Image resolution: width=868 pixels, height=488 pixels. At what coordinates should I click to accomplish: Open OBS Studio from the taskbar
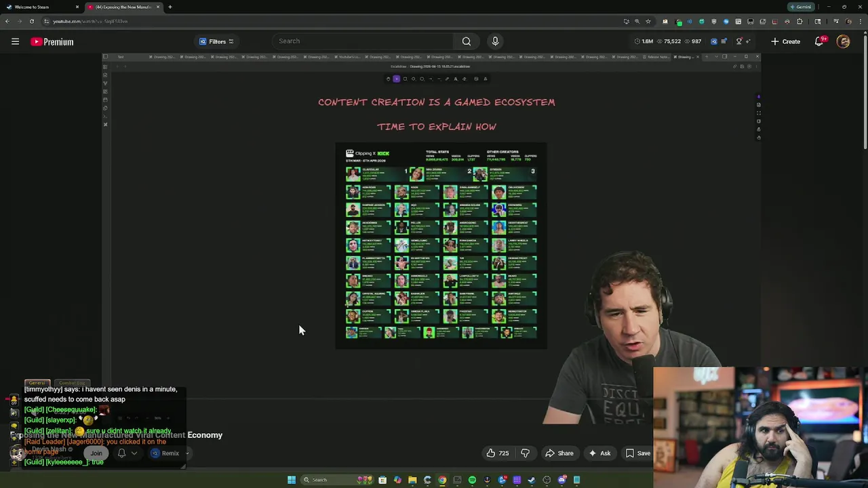click(547, 480)
